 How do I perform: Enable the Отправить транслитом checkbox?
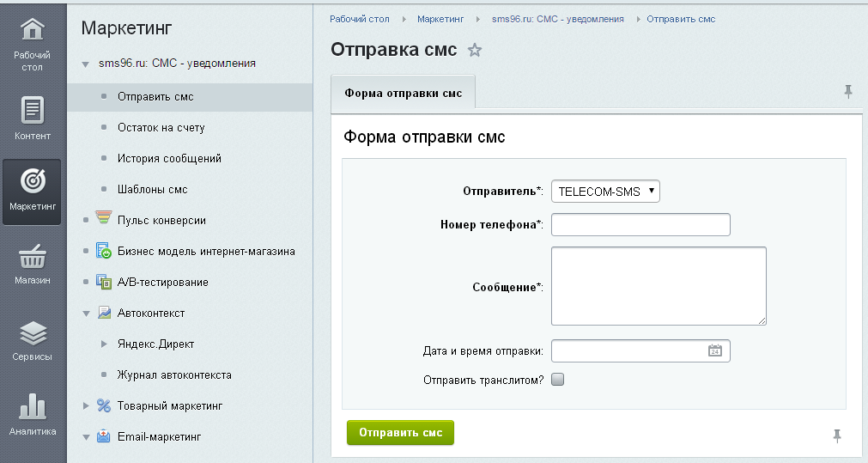(558, 380)
